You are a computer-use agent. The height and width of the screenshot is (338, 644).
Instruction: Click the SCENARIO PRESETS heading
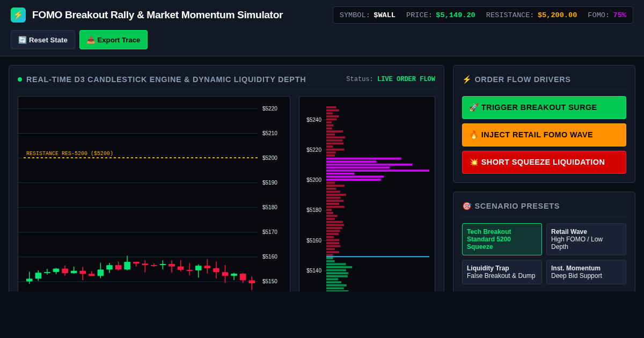(x=517, y=206)
